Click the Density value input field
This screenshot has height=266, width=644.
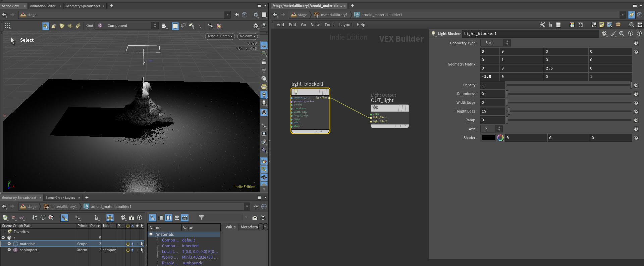pyautogui.click(x=492, y=85)
